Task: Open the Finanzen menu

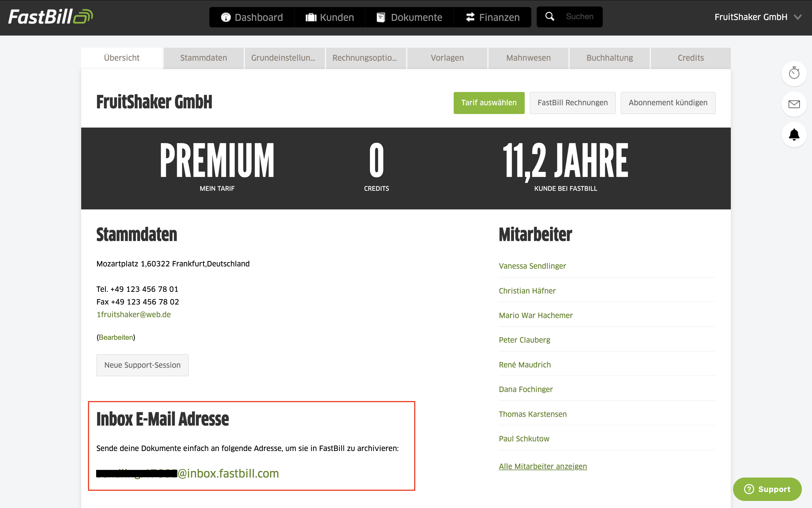Action: [493, 17]
